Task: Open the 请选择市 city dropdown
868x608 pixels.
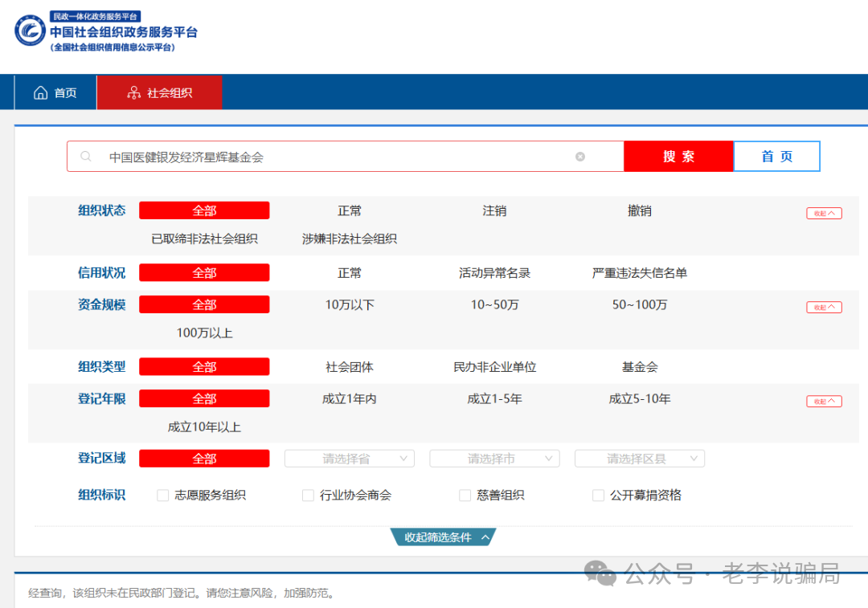Action: tap(493, 459)
